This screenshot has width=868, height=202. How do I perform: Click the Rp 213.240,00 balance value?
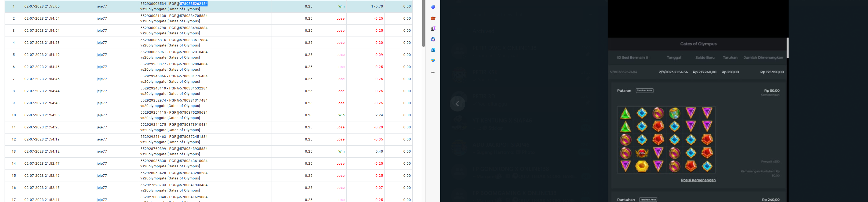click(x=704, y=72)
